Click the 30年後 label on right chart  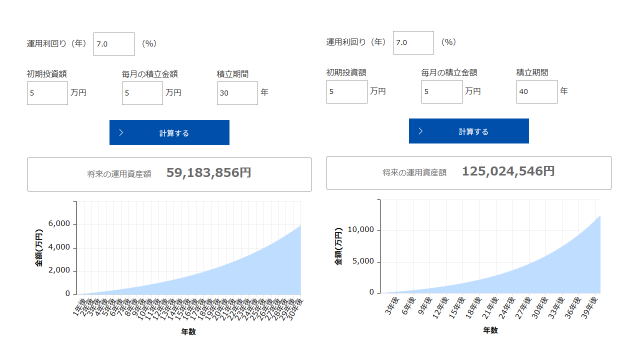point(539,308)
